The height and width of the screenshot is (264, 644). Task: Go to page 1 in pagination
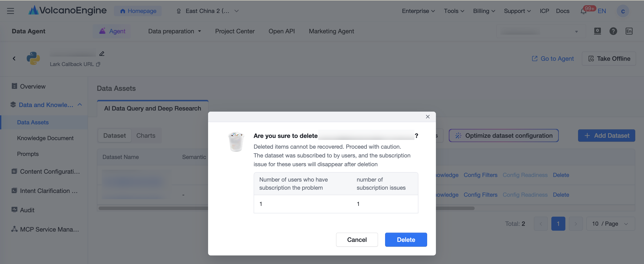pyautogui.click(x=558, y=223)
